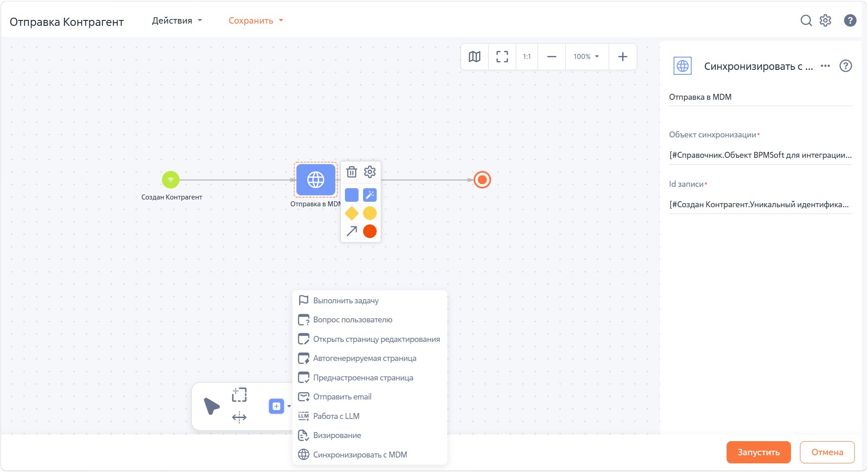Select the pointer cursor tool

pos(211,406)
